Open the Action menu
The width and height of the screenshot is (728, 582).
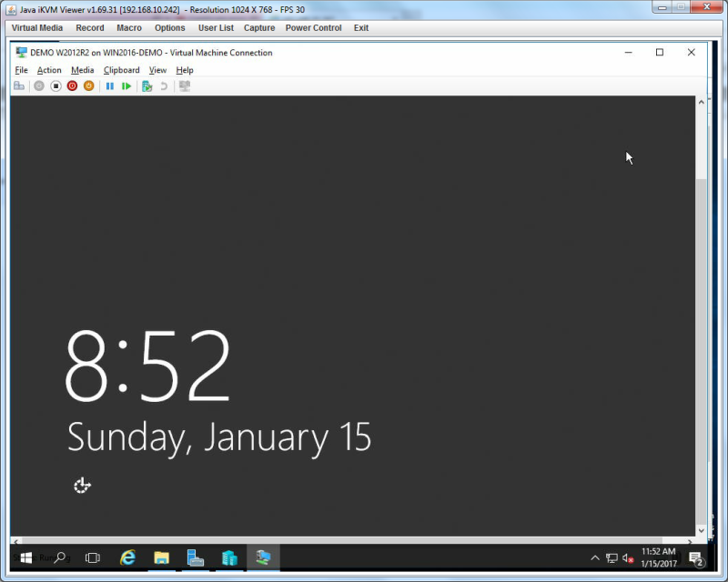pyautogui.click(x=49, y=70)
